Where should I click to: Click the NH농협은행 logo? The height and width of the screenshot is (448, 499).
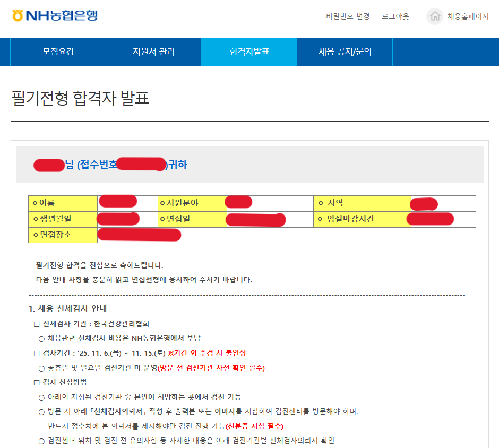coord(55,16)
